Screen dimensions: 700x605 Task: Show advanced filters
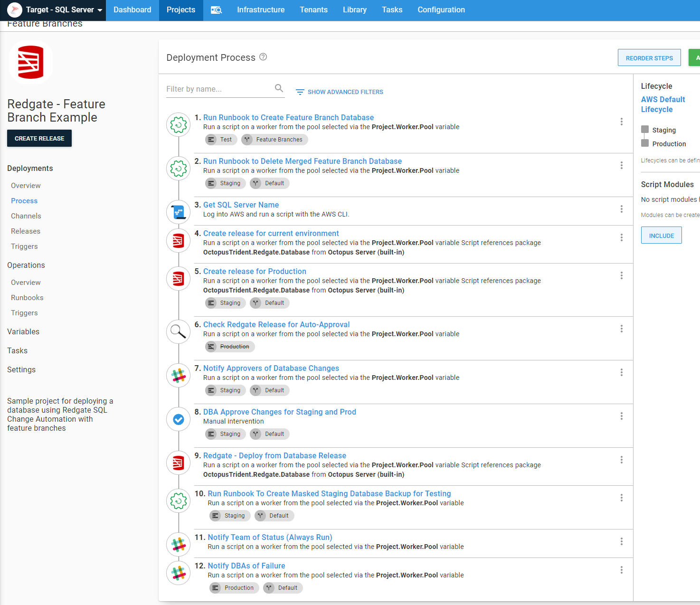(x=340, y=92)
